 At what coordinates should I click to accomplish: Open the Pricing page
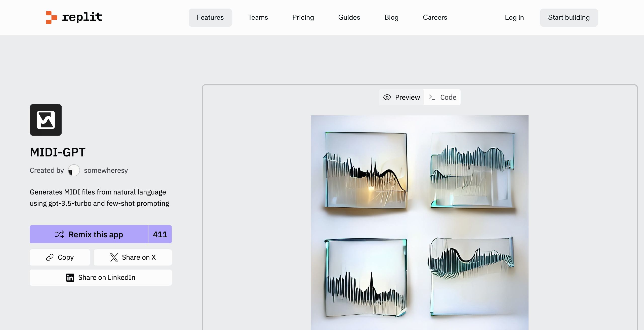coord(303,17)
